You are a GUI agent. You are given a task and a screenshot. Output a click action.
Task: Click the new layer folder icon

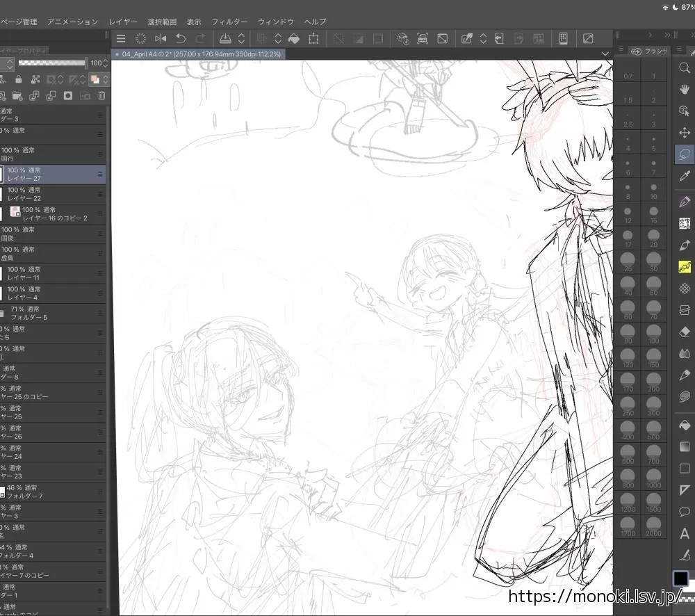point(17,96)
